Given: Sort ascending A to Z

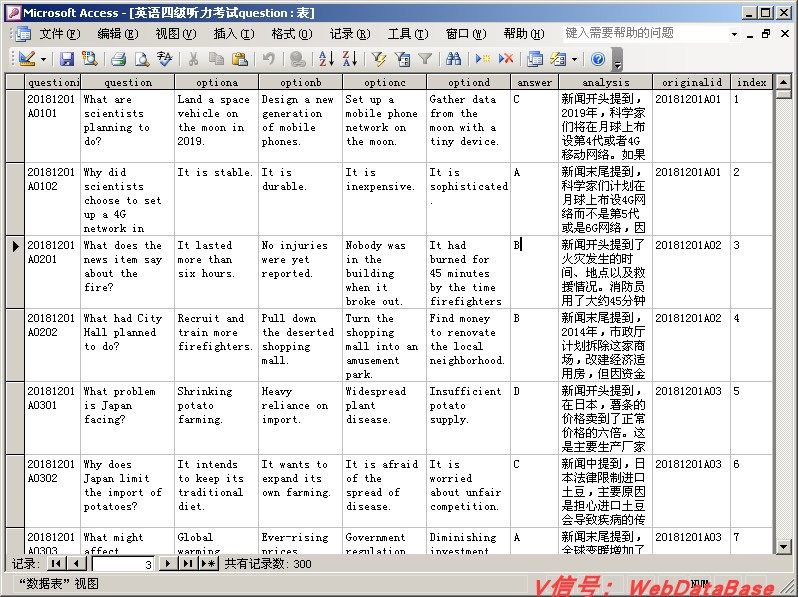Looking at the screenshot, I should click(326, 59).
